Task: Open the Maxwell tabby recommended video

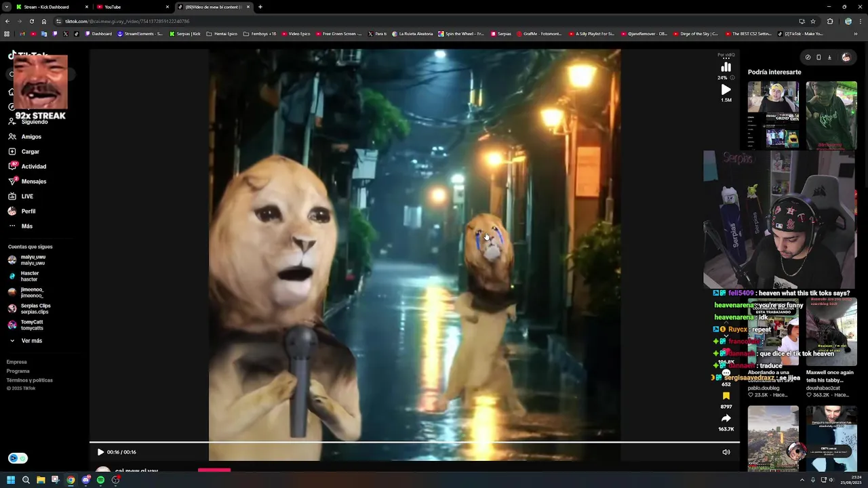Action: coord(831,332)
